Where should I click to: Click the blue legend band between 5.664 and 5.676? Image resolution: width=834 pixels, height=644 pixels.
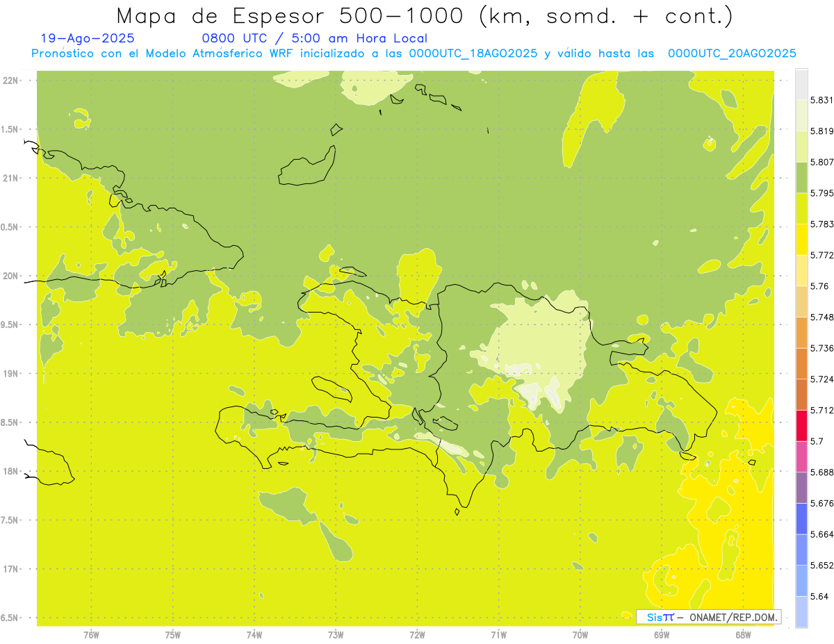pyautogui.click(x=801, y=518)
